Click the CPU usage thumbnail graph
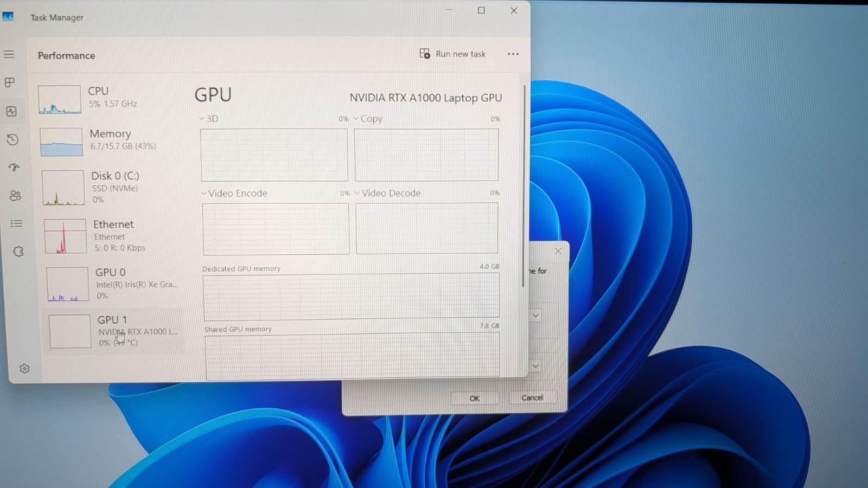The width and height of the screenshot is (868, 488). (60, 100)
